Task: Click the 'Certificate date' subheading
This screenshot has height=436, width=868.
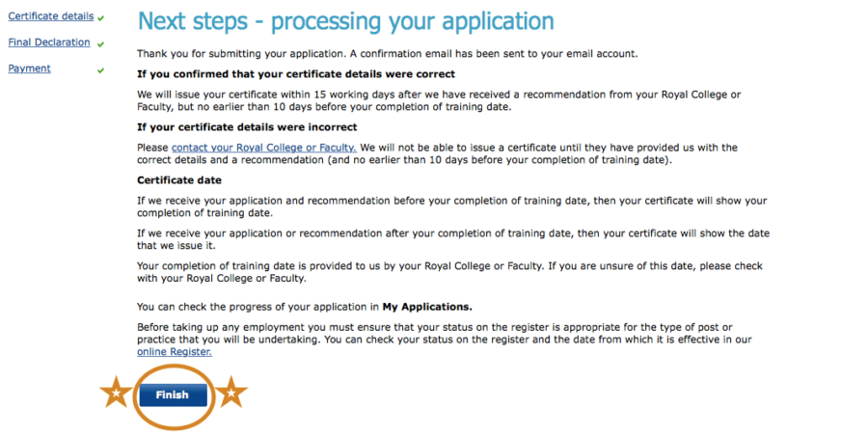Action: pyautogui.click(x=179, y=180)
